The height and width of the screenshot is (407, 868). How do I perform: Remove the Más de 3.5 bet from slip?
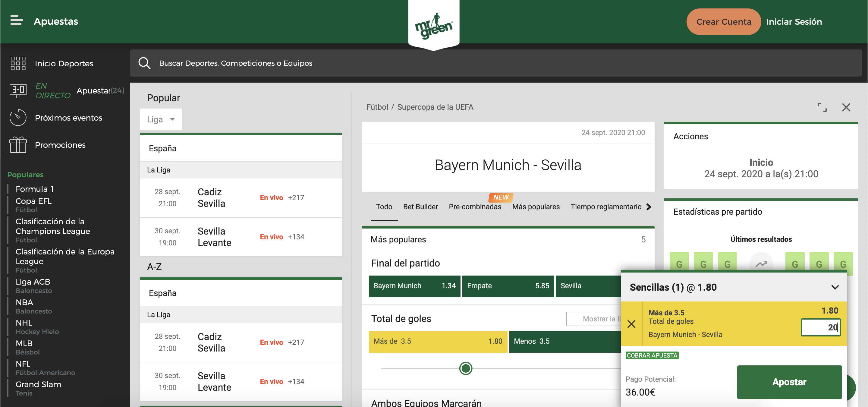[x=631, y=324]
